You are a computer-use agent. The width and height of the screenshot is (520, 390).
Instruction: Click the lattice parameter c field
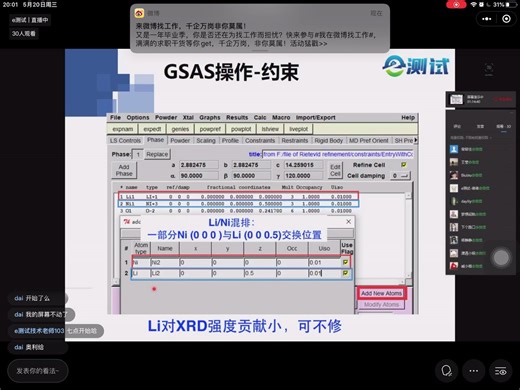pos(303,165)
